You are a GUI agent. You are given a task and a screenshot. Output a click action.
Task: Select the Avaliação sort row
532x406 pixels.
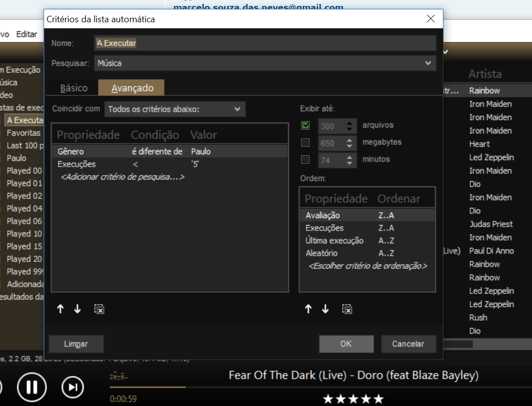click(x=367, y=215)
